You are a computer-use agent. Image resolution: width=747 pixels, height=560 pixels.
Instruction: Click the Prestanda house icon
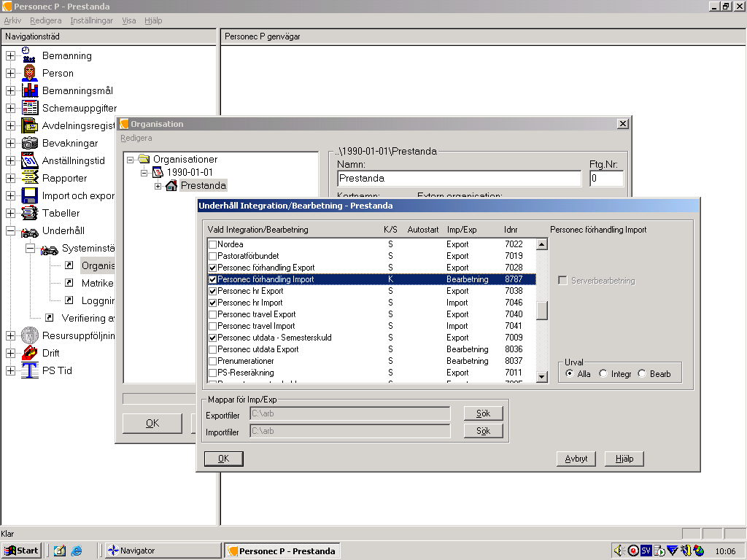171,186
